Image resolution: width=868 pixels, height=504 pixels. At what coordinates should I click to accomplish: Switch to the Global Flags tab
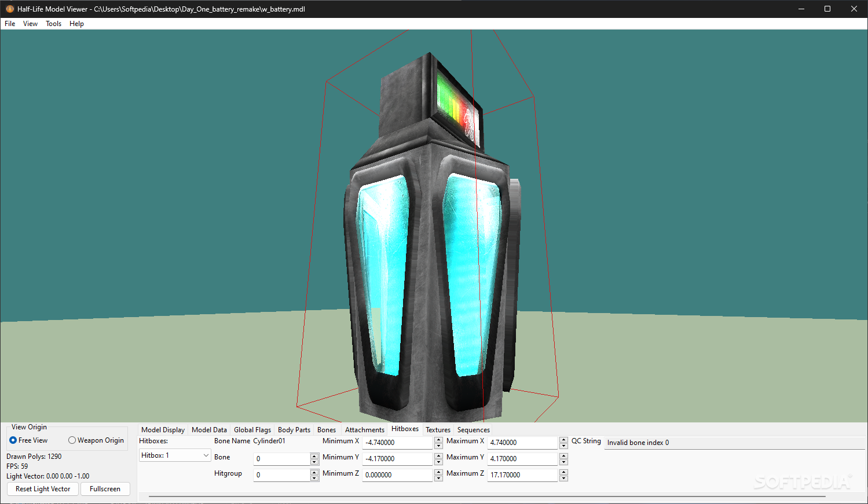tap(252, 430)
